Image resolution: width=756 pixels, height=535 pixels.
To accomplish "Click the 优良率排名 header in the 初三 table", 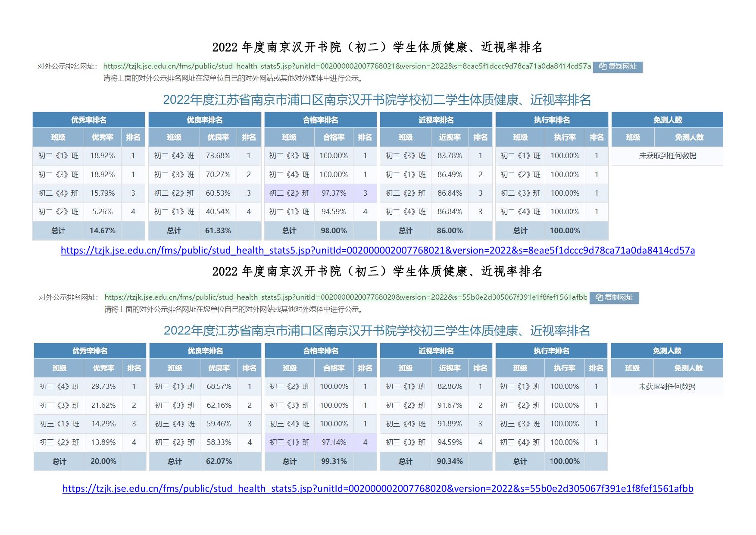I will 205,350.
